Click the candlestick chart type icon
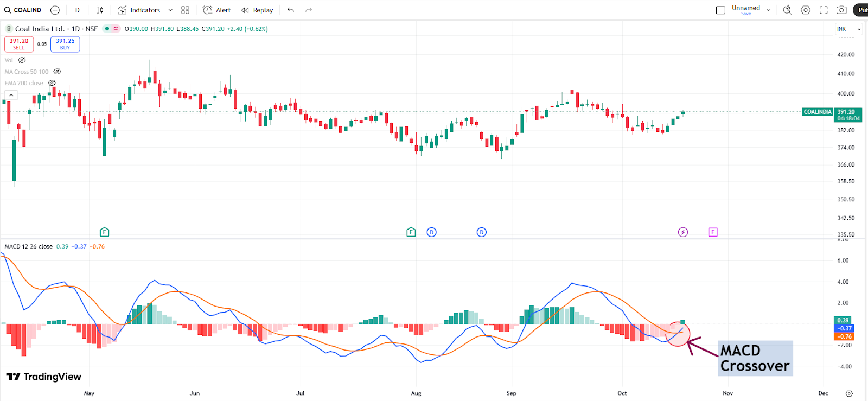This screenshot has width=868, height=401. pos(100,10)
